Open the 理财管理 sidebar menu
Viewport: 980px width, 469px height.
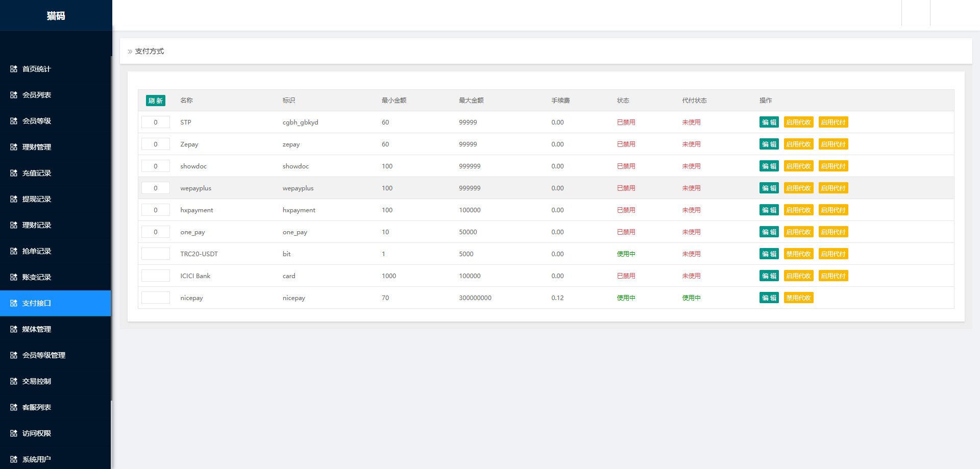click(x=37, y=147)
